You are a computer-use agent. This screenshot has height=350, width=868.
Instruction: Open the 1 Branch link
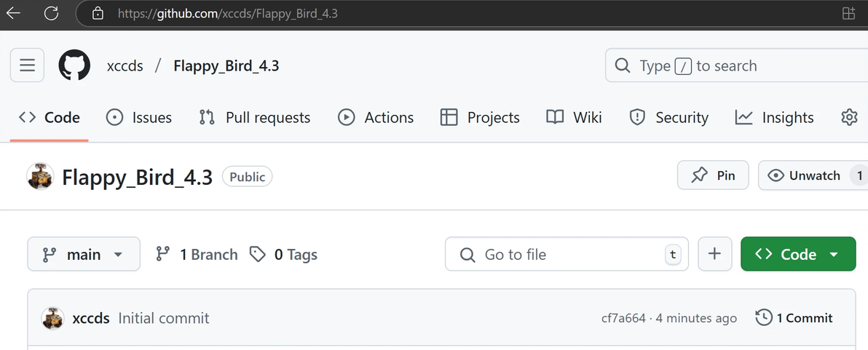197,255
